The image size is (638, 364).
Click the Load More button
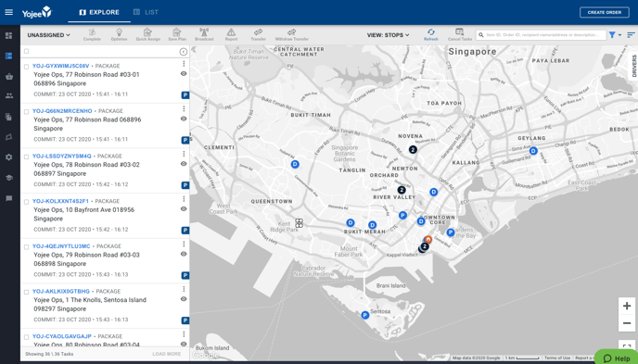(x=167, y=354)
